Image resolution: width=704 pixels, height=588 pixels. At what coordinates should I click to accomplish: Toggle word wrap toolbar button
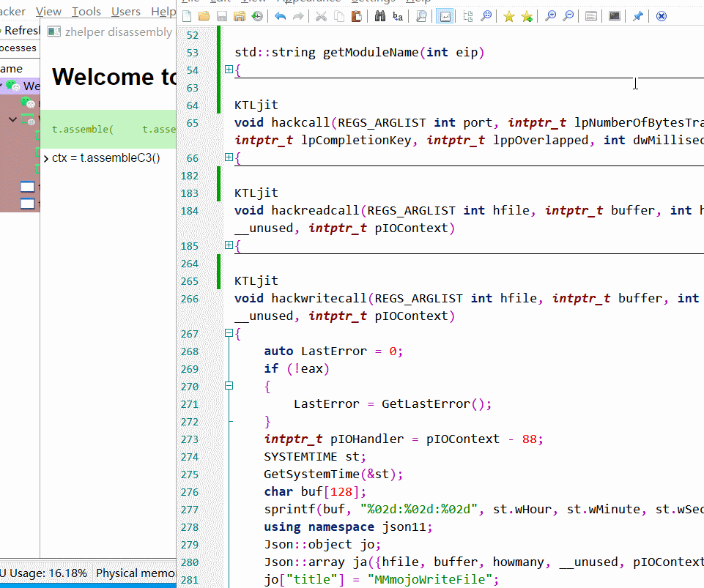tap(445, 17)
